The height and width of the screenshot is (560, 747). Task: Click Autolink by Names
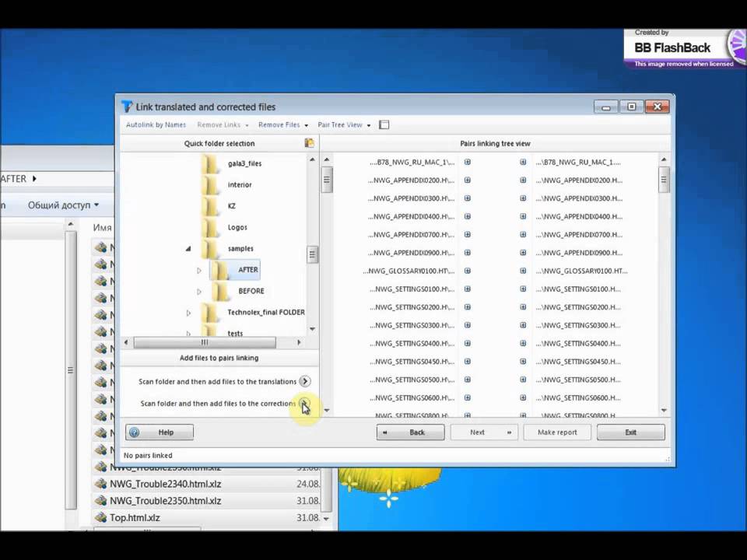coord(156,124)
